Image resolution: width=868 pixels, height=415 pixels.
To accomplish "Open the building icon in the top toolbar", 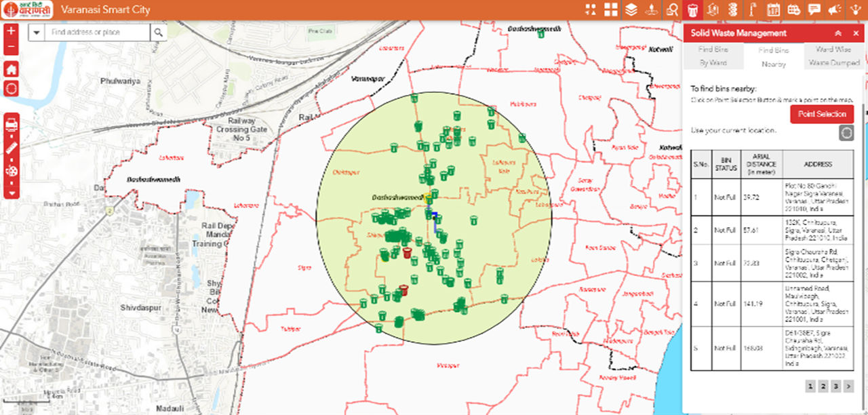I will (713, 9).
